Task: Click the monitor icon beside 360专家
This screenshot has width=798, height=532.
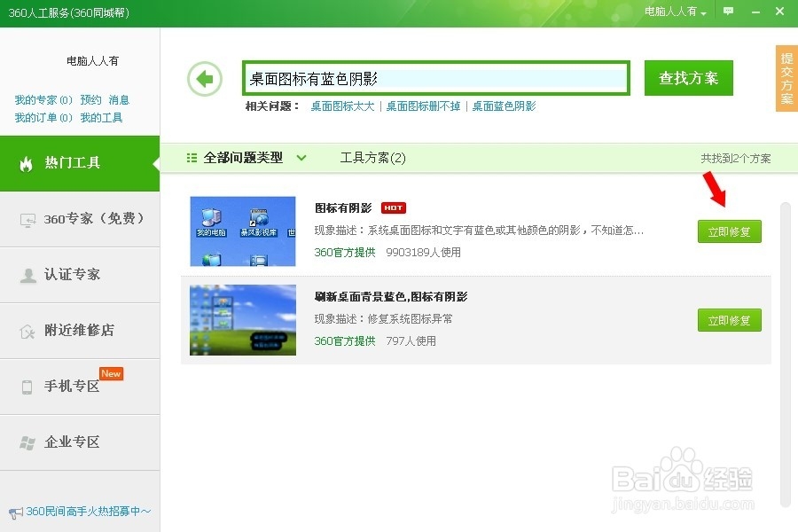Action: tap(27, 220)
